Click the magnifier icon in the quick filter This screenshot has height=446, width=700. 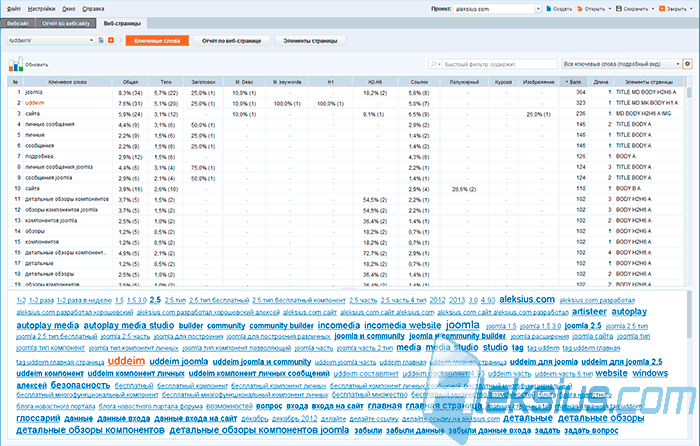click(x=433, y=64)
